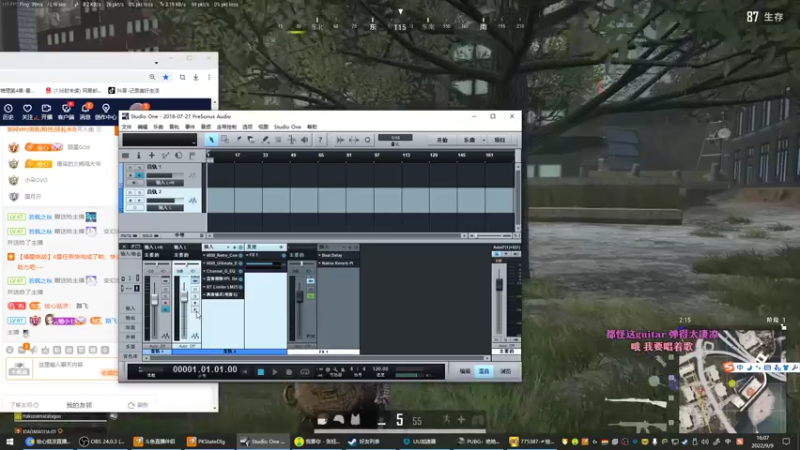
Task: Click the 项目 button in Studio One
Action: [x=500, y=140]
